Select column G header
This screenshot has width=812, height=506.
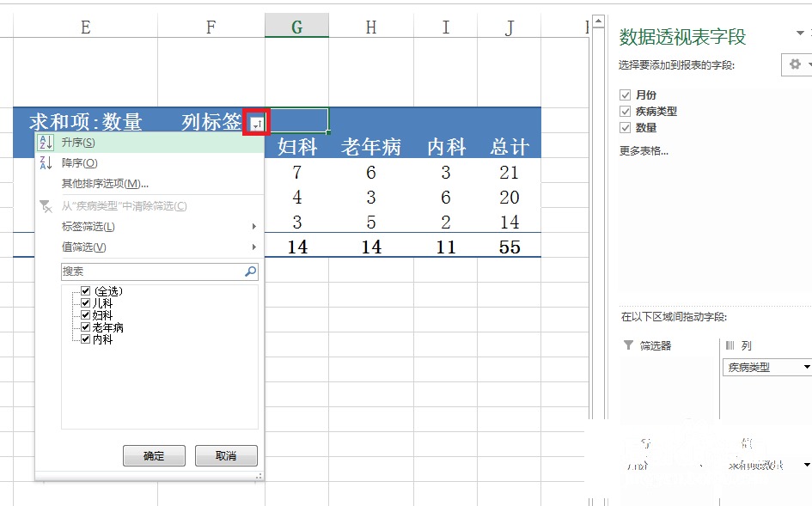(296, 27)
